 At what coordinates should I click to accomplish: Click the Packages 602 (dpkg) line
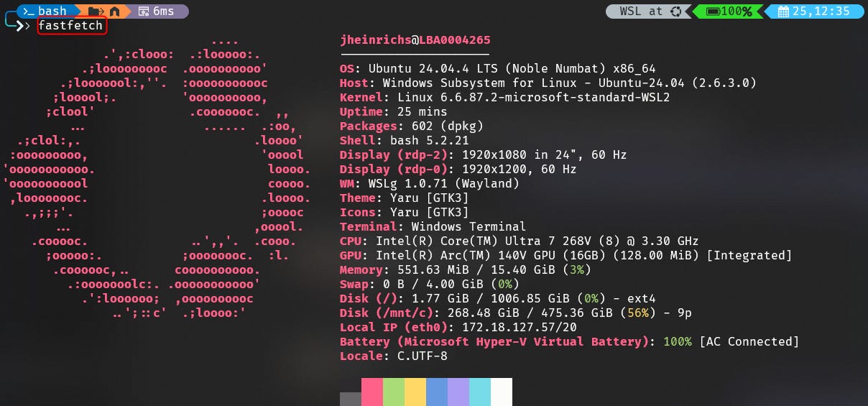[411, 126]
